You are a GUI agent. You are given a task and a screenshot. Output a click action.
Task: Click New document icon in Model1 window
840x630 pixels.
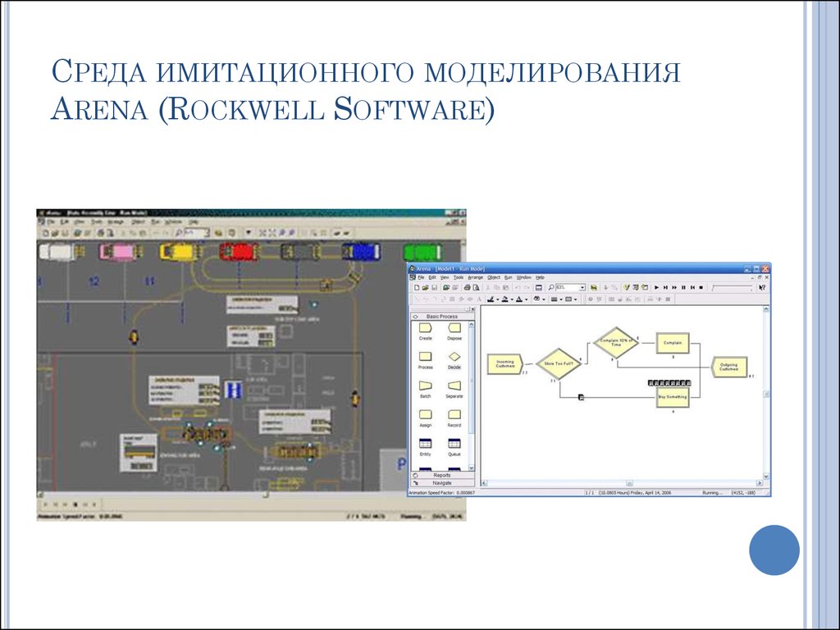click(417, 288)
